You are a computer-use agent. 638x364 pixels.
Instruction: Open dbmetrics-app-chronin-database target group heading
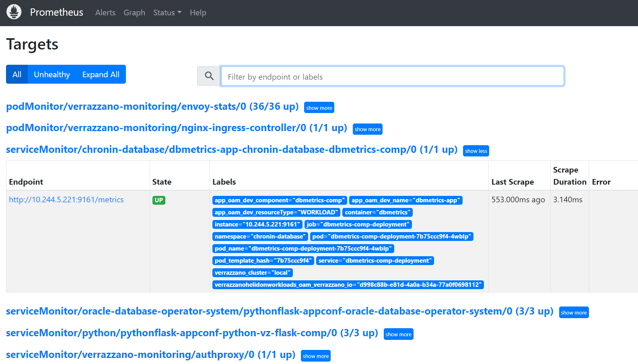coord(232,150)
